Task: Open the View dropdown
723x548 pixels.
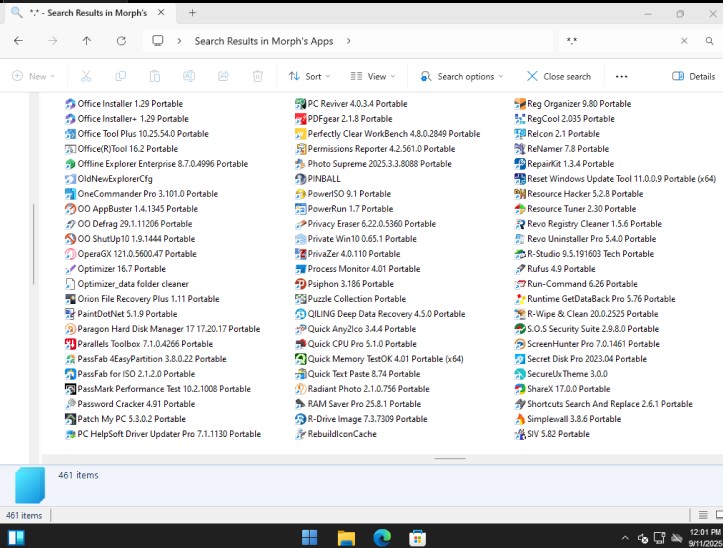Action: (x=373, y=77)
